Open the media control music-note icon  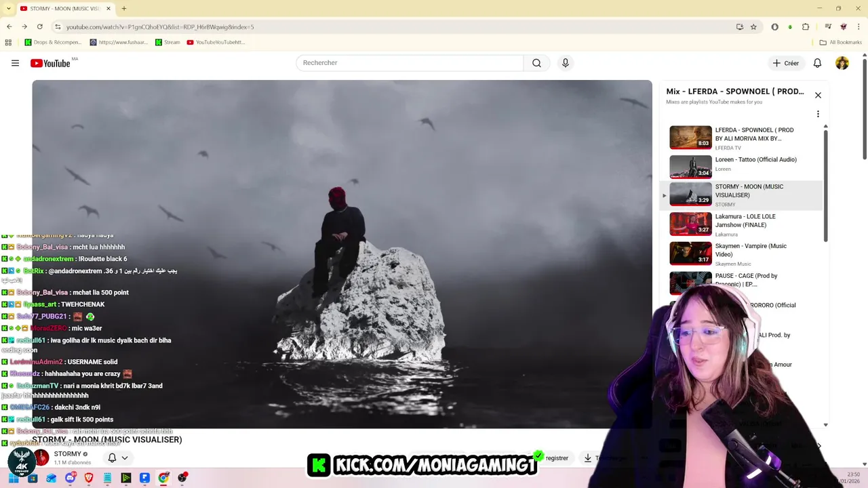pos(828,26)
